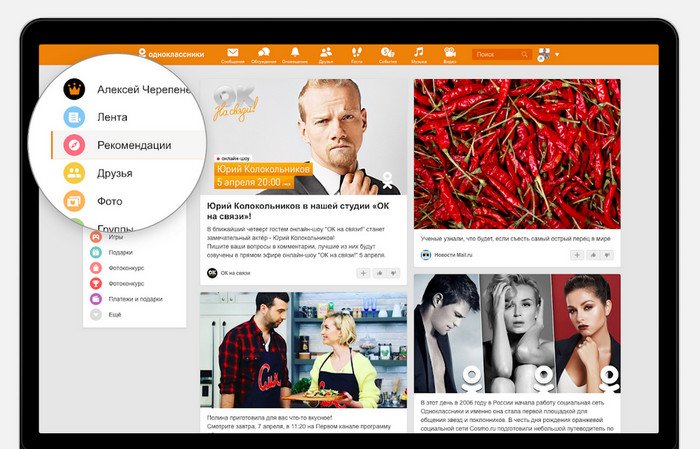The image size is (700, 449).
Task: Open Платежи и подарки label
Action: click(135, 299)
